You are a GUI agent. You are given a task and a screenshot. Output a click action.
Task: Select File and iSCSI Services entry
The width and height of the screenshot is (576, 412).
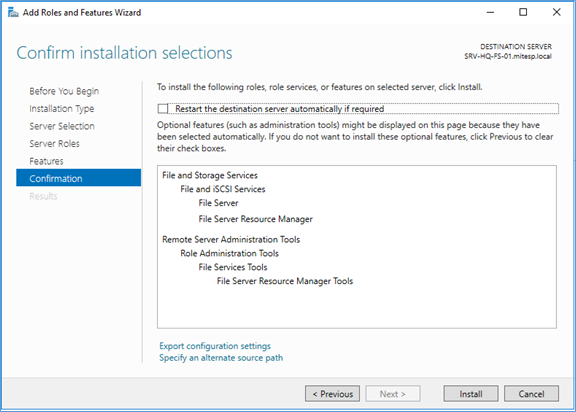click(223, 189)
